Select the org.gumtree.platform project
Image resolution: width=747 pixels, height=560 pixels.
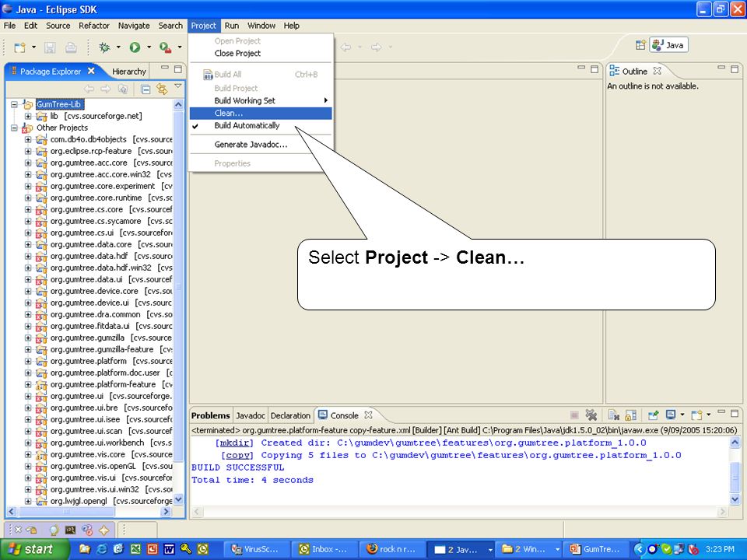pos(89,361)
